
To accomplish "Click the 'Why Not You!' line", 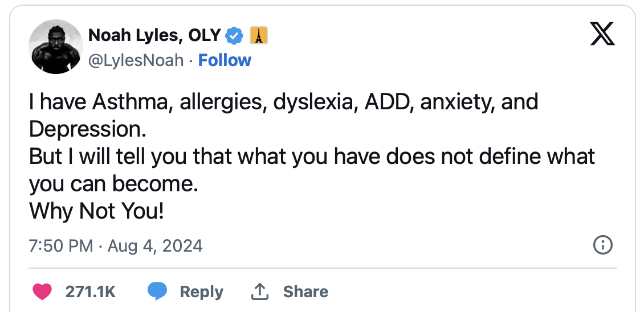I will point(97,211).
